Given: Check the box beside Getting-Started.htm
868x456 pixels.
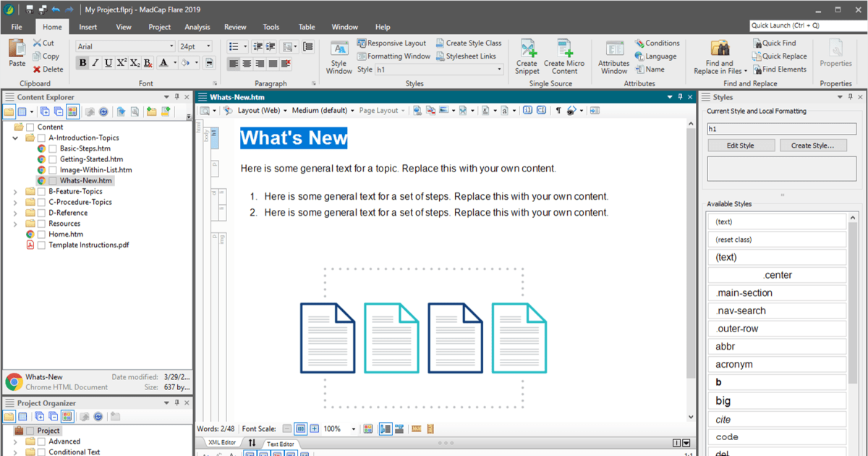Looking at the screenshot, I should point(54,159).
